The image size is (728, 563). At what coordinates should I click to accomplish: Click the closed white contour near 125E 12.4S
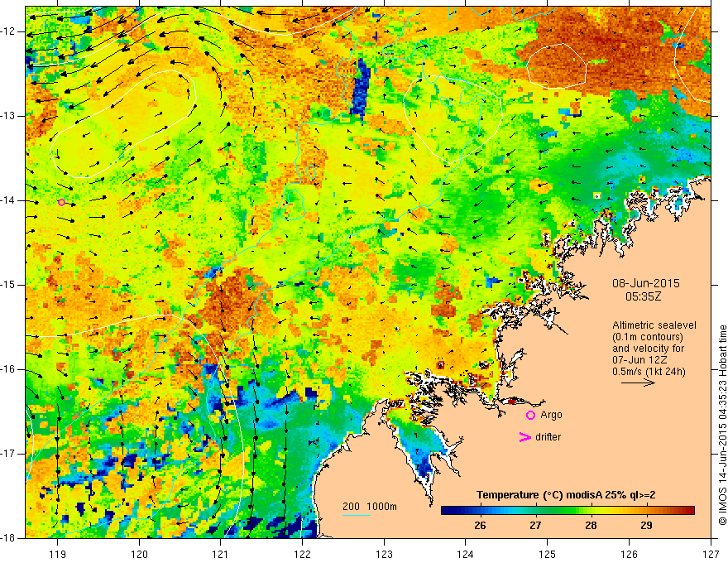click(x=557, y=65)
